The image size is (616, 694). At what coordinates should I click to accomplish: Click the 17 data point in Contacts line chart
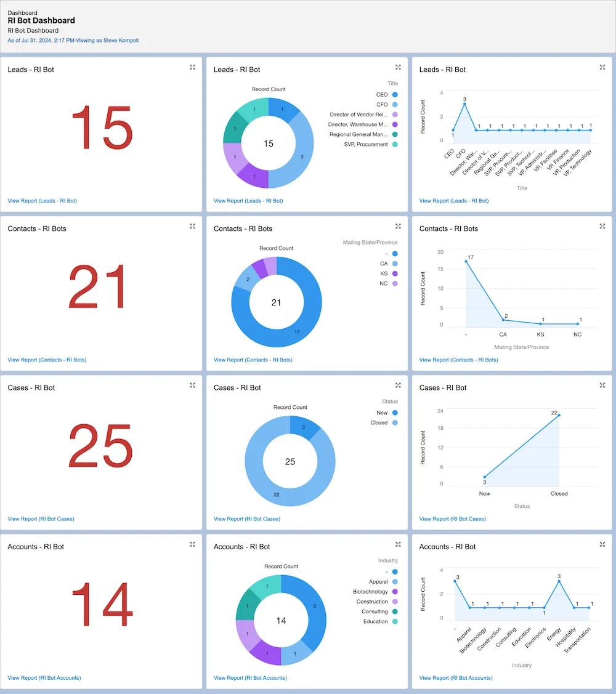tap(466, 262)
